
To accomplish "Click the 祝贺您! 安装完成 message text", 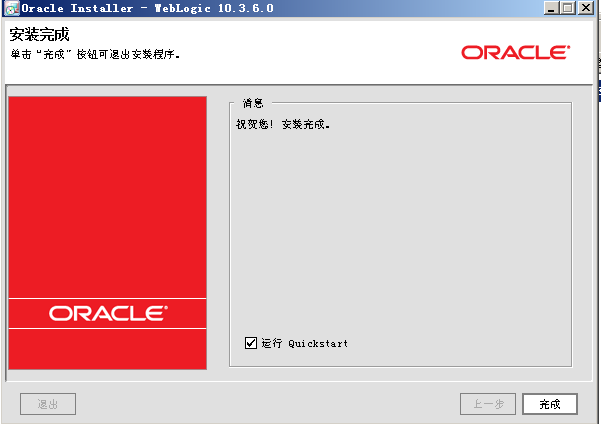I will 283,124.
